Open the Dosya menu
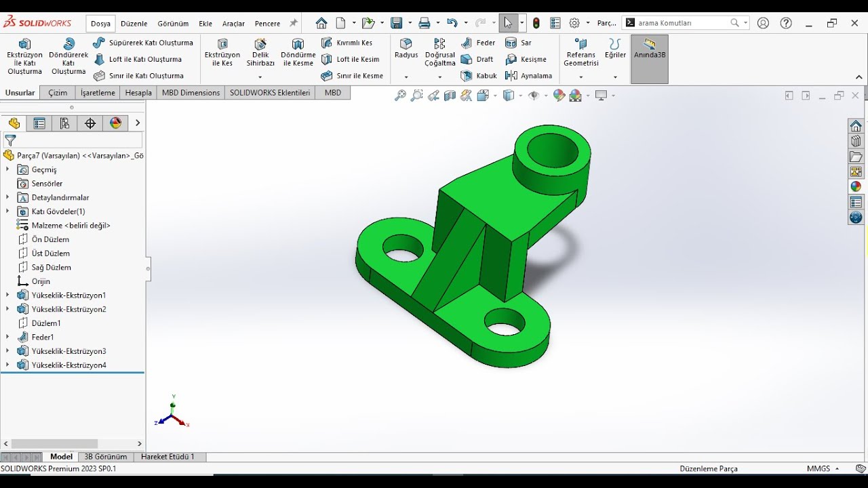 coord(100,24)
